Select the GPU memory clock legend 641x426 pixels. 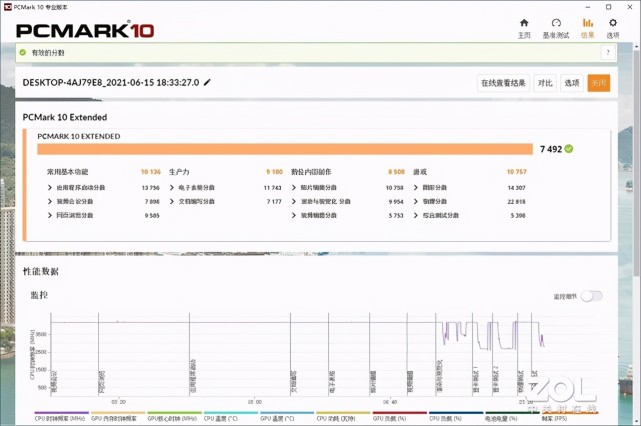(118, 417)
